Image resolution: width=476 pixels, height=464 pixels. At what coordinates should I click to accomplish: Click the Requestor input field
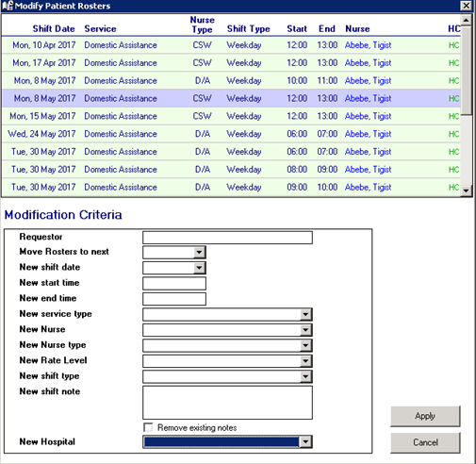227,238
